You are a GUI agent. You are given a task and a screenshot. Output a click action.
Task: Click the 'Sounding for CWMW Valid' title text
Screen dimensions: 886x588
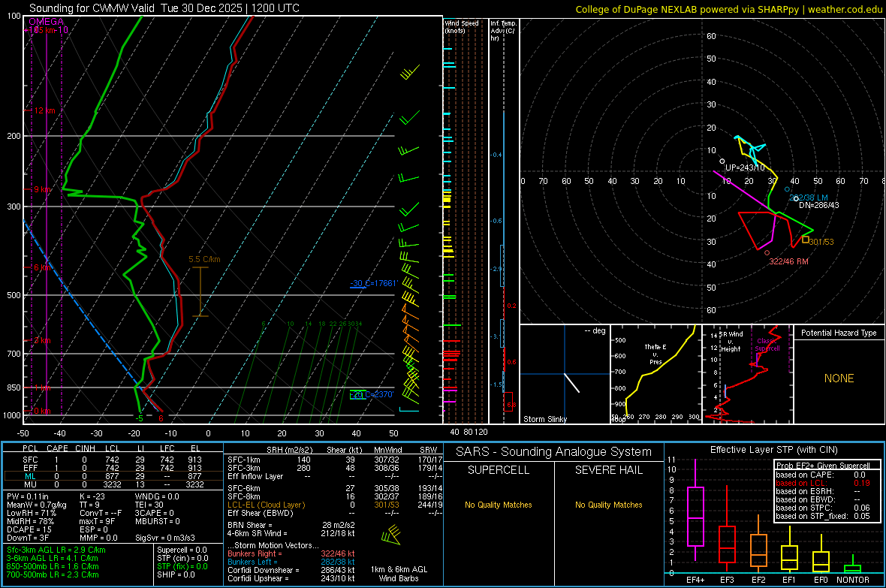(x=93, y=8)
